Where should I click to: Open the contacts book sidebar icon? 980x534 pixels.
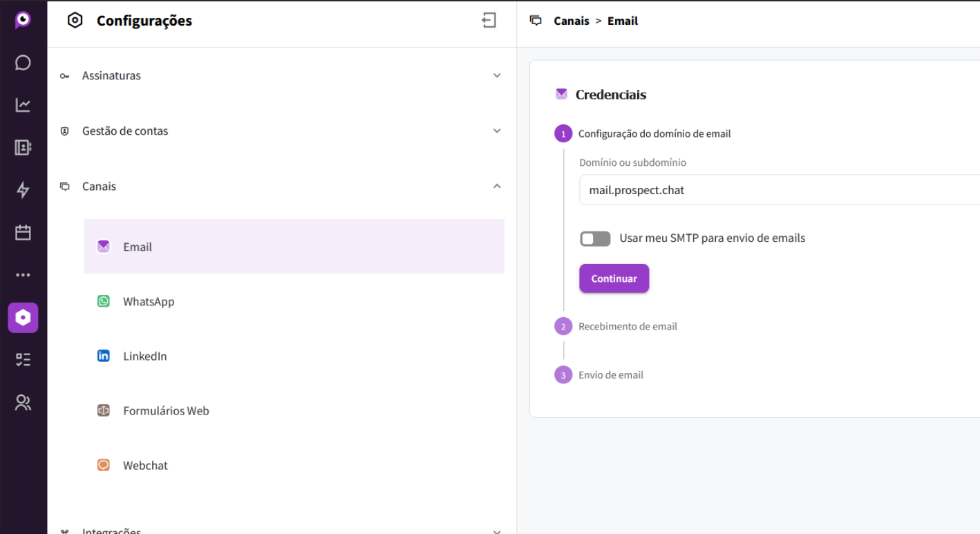click(23, 147)
